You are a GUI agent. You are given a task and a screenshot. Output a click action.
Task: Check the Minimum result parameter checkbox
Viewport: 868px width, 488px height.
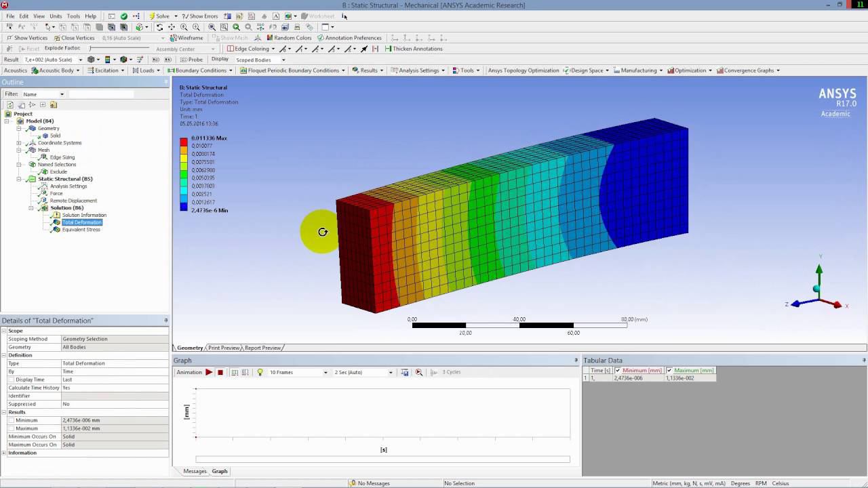tap(12, 420)
